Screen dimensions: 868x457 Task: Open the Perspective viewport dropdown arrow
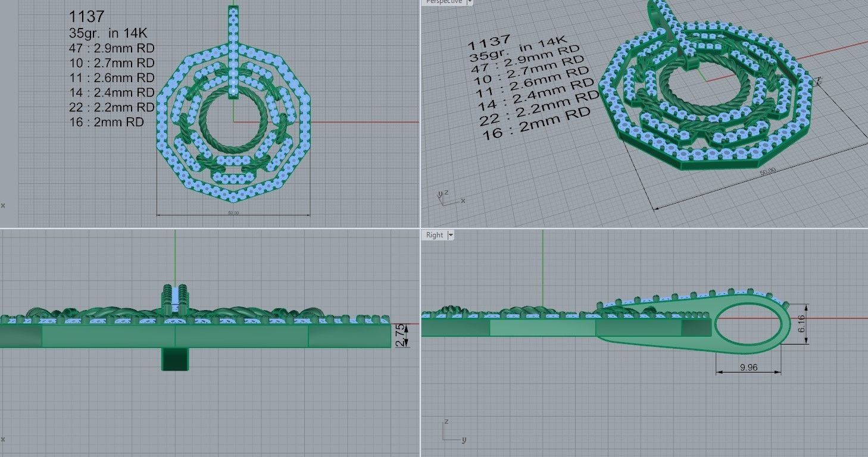point(470,2)
